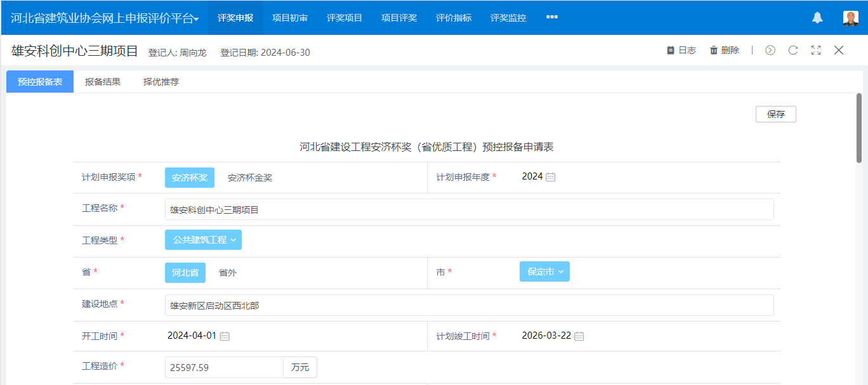Image resolution: width=868 pixels, height=385 pixels.
Task: Open calendar for 计划申报年度
Action: [551, 177]
